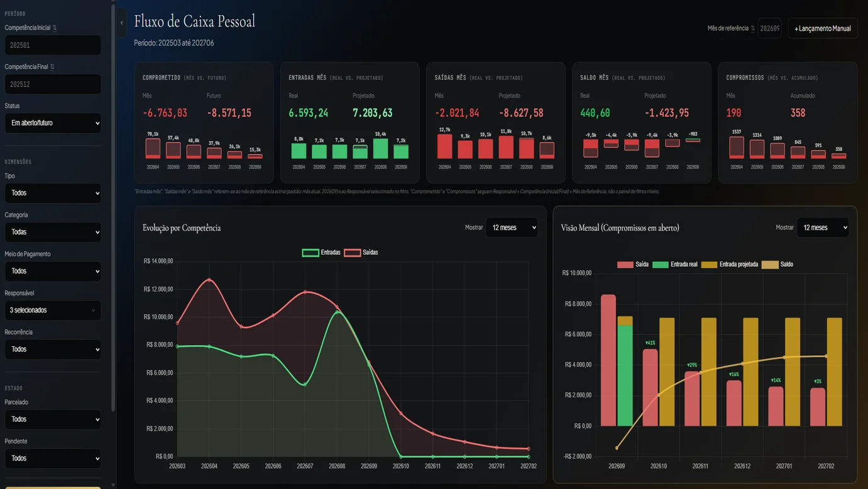The image size is (868, 489).
Task: Toggle the Saldo line in the legend
Action: pos(777,265)
